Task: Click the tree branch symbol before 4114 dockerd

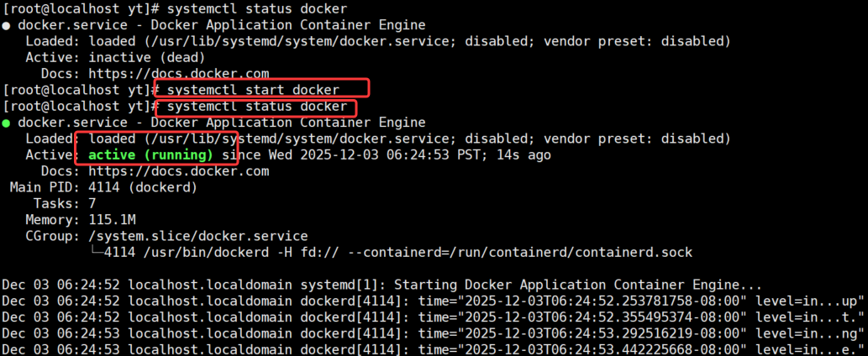Action: 97,253
